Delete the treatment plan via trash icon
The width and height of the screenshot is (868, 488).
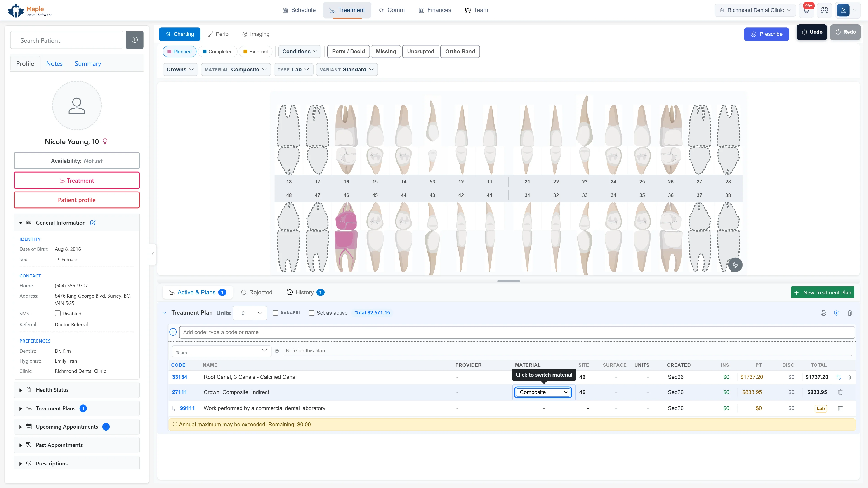click(850, 313)
